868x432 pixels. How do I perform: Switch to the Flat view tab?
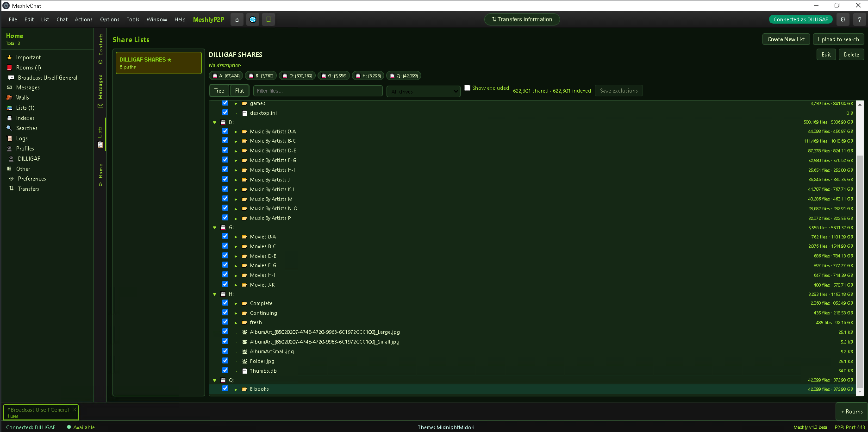click(x=239, y=91)
